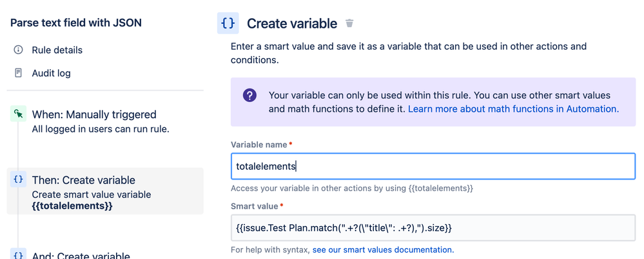Click into the Smart value input field
Screen dimensions: 644x259
pyautogui.click(x=433, y=228)
